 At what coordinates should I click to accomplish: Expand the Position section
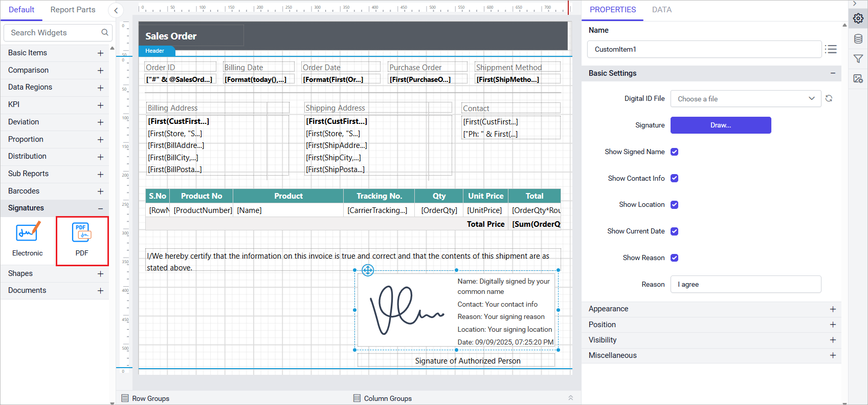(833, 325)
